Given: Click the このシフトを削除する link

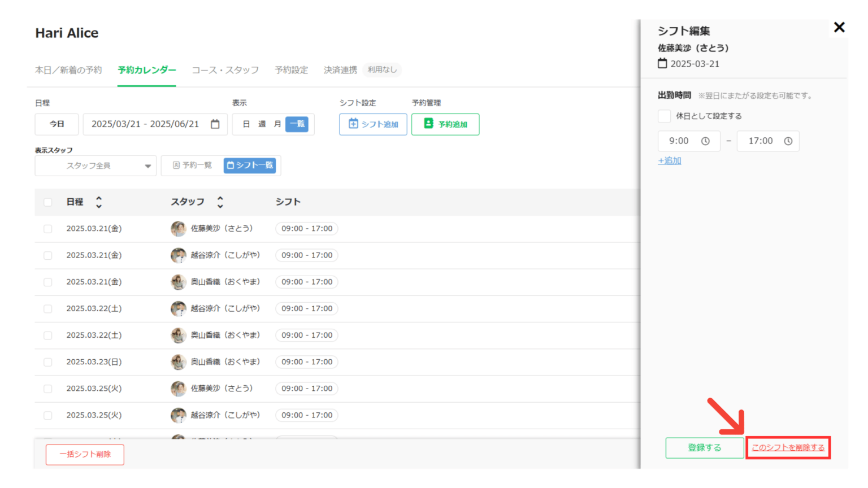Looking at the screenshot, I should pyautogui.click(x=788, y=448).
